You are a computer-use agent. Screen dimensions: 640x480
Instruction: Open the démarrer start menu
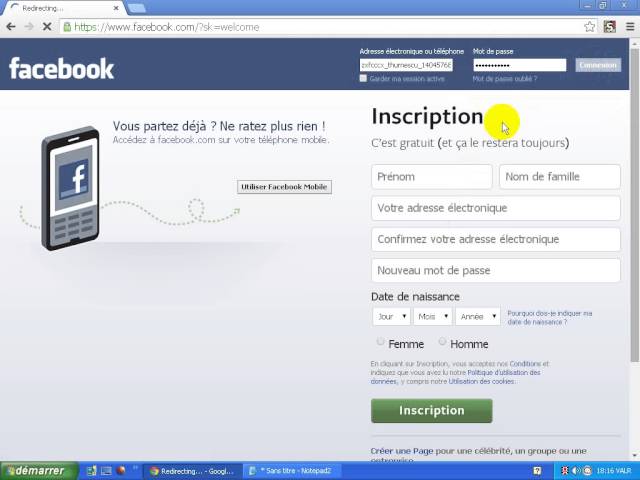(x=39, y=471)
